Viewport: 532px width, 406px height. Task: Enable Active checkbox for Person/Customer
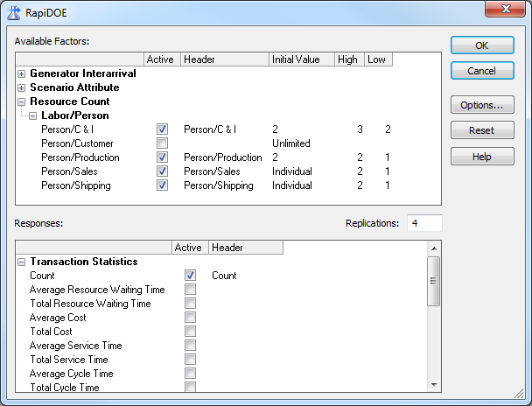[x=162, y=143]
